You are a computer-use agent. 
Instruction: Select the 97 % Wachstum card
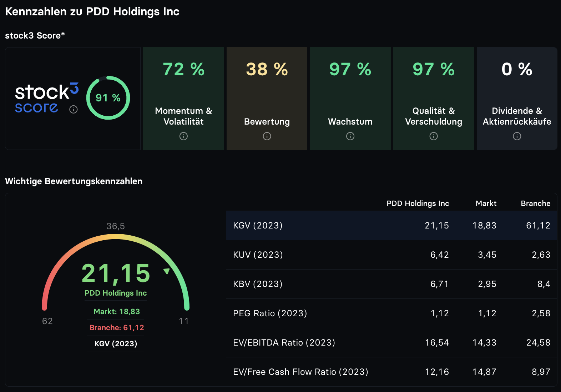click(350, 99)
